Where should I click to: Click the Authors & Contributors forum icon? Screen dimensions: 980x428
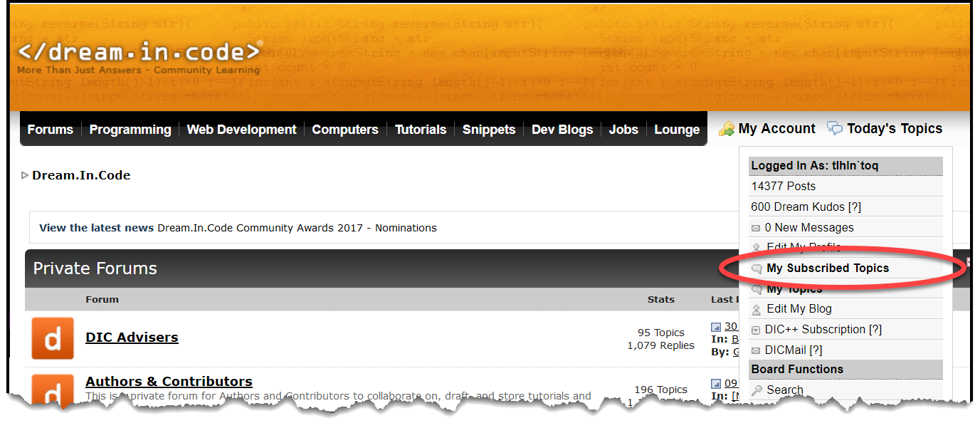(x=53, y=391)
